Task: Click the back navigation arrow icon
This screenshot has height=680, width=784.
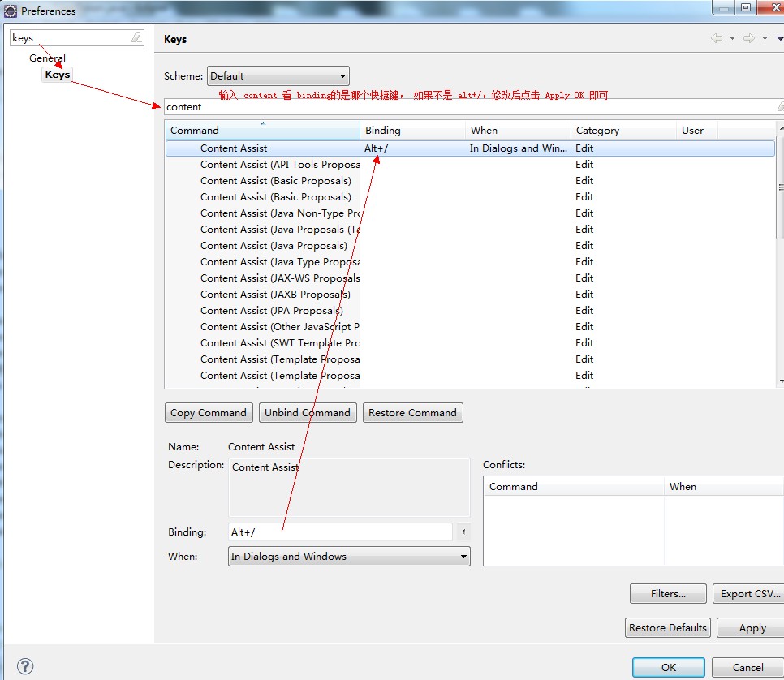Action: coord(716,38)
